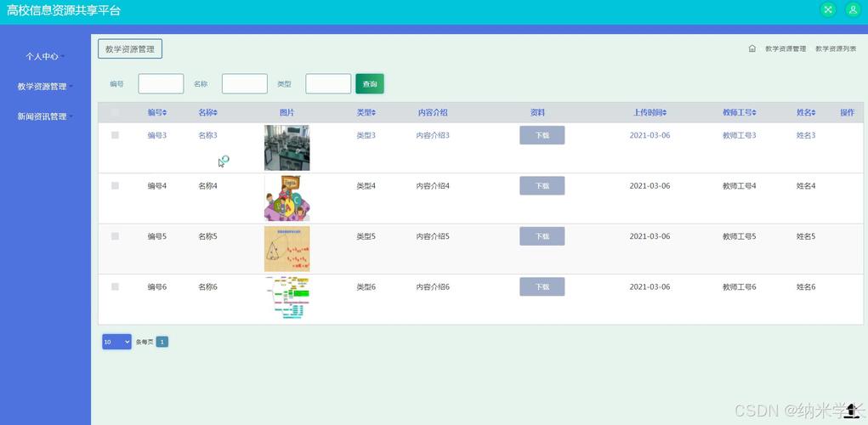Click the 名称3 cell
Image resolution: width=868 pixels, height=425 pixels.
point(208,135)
